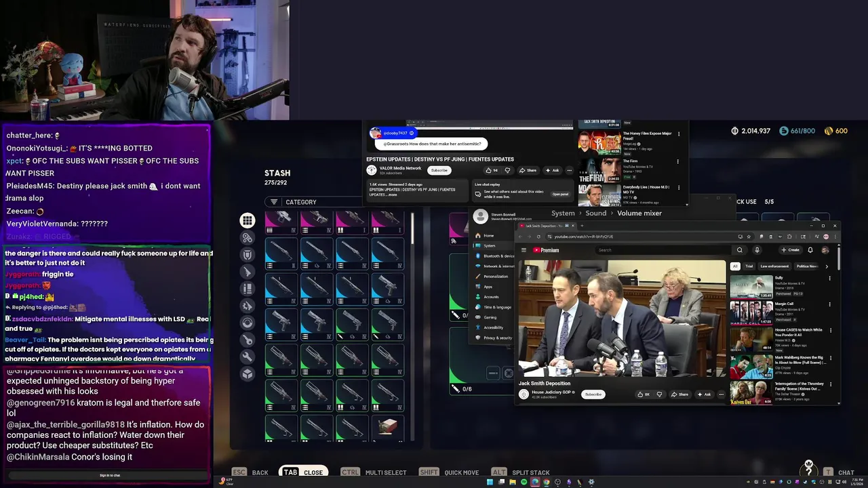The height and width of the screenshot is (488, 868).
Task: Select the Law enforcement filter chip
Action: click(x=774, y=266)
